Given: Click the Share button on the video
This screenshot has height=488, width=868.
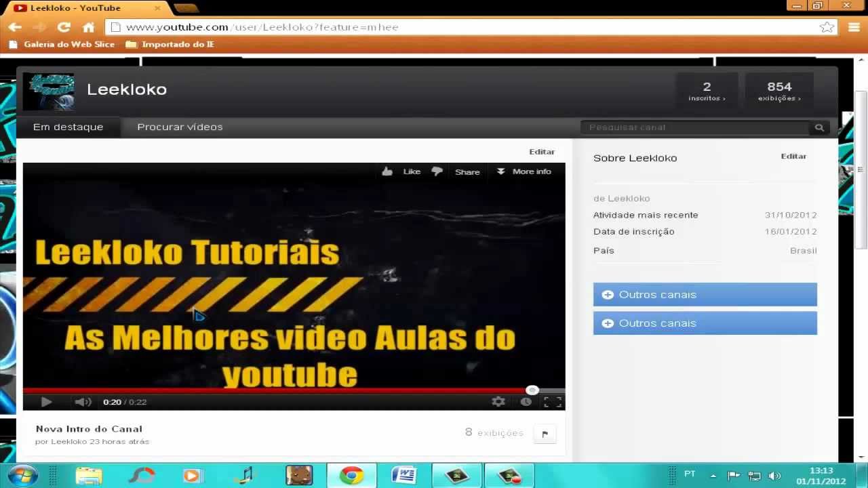Looking at the screenshot, I should pos(467,172).
